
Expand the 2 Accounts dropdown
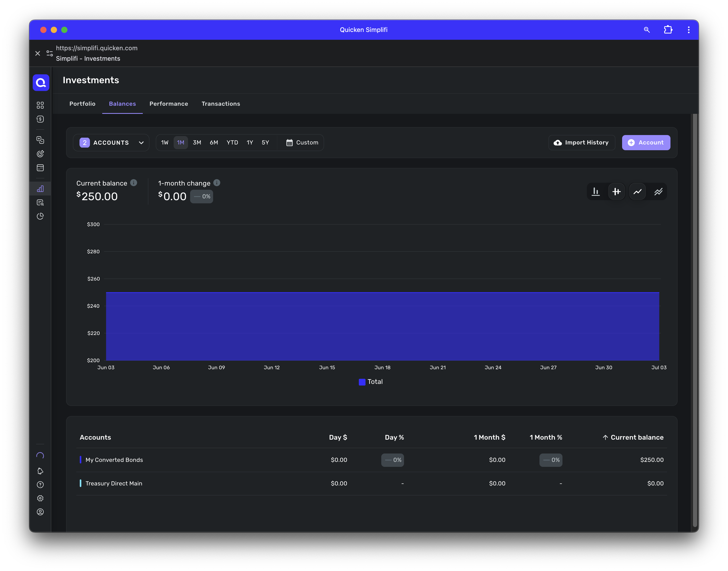111,143
